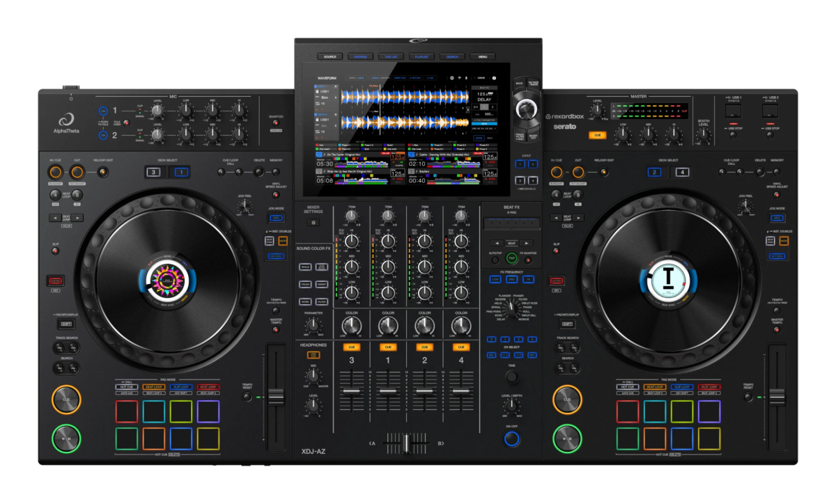Image resolution: width=836 pixels, height=504 pixels.
Task: Toggle the blue Beat FX ON/OFF button
Action: click(x=512, y=439)
